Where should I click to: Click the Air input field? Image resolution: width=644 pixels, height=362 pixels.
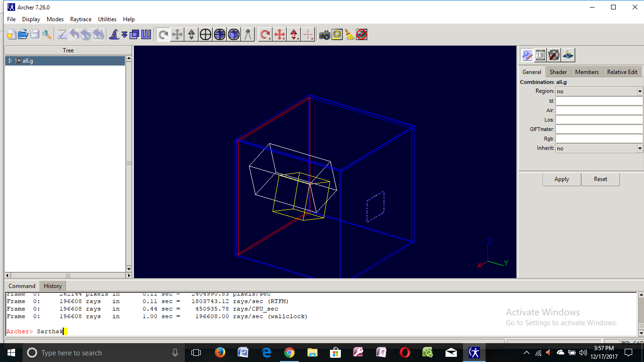tap(599, 110)
